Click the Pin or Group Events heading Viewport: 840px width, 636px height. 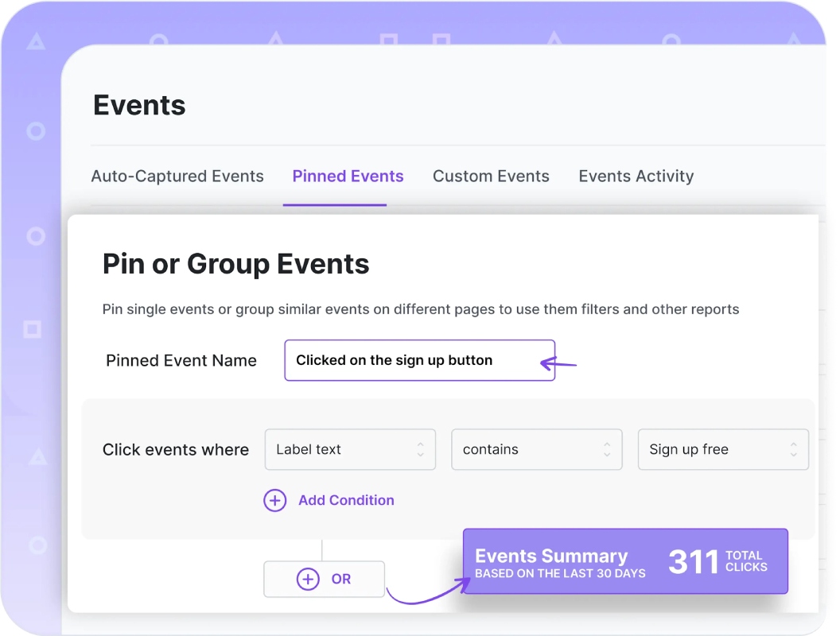(235, 264)
